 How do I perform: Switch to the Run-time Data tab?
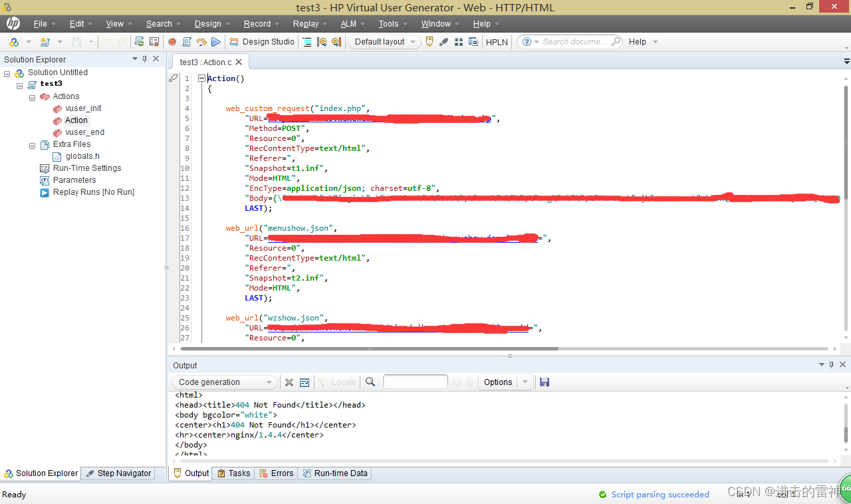[x=335, y=473]
